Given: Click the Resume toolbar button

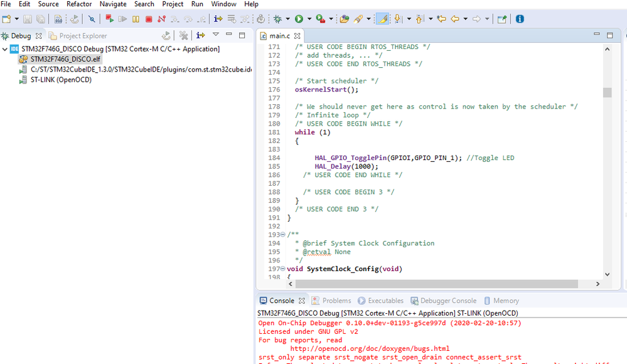Looking at the screenshot, I should click(x=122, y=19).
